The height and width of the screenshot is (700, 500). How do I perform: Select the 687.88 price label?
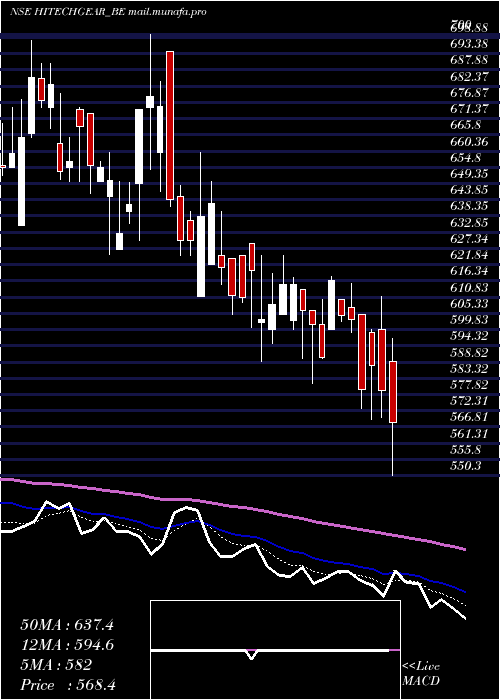[x=469, y=60]
